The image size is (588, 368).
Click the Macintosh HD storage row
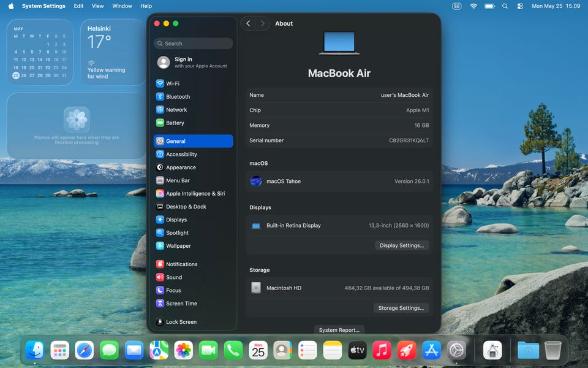(339, 288)
